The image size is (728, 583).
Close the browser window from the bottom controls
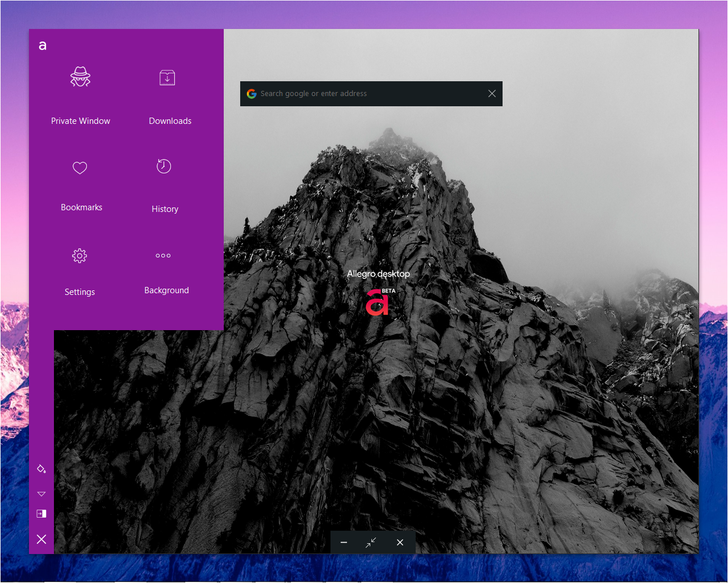[x=400, y=543]
